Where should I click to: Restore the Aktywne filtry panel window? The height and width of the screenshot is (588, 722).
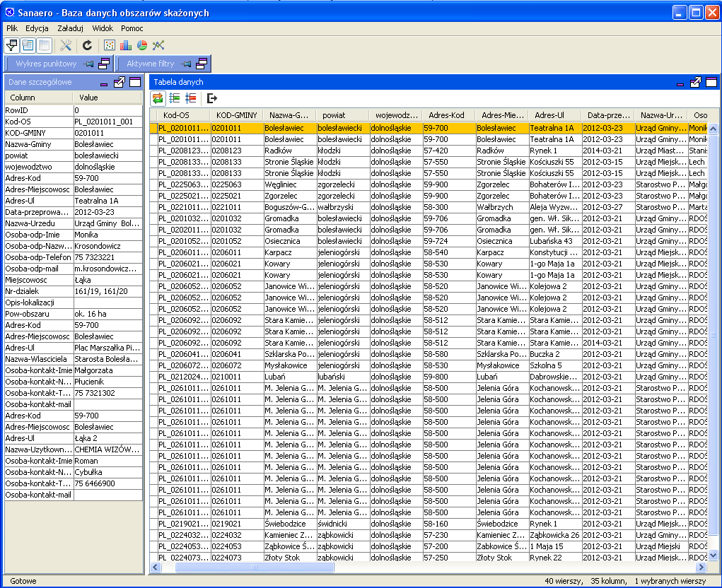click(x=202, y=64)
